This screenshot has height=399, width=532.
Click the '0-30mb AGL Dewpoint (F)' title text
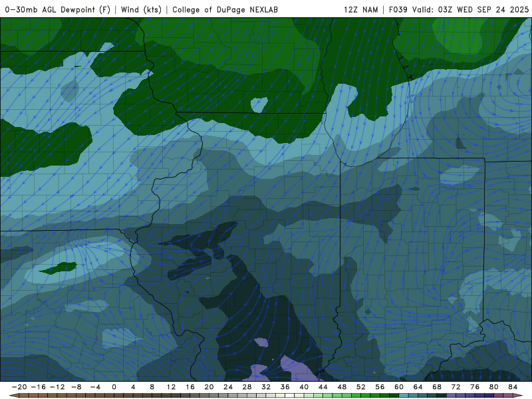tap(58, 9)
